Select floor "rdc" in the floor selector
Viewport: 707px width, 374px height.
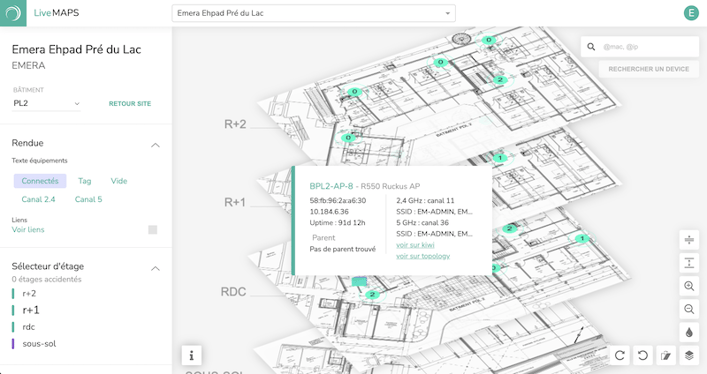click(28, 327)
